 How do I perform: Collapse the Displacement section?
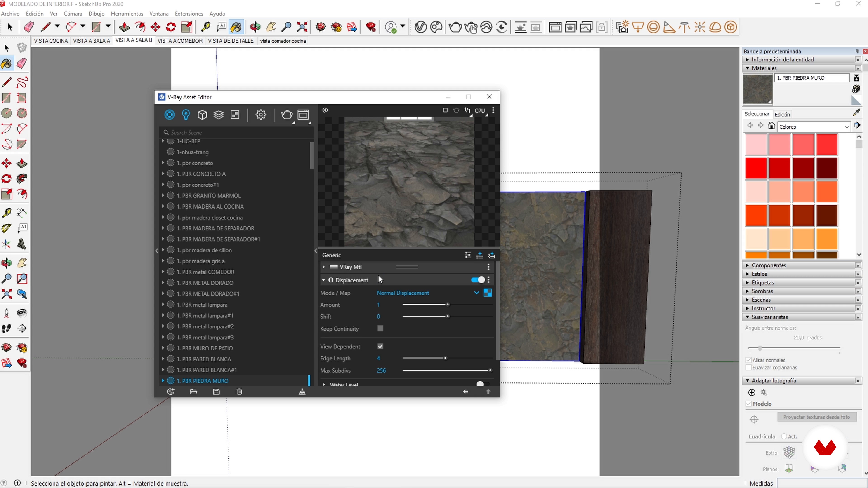click(323, 280)
